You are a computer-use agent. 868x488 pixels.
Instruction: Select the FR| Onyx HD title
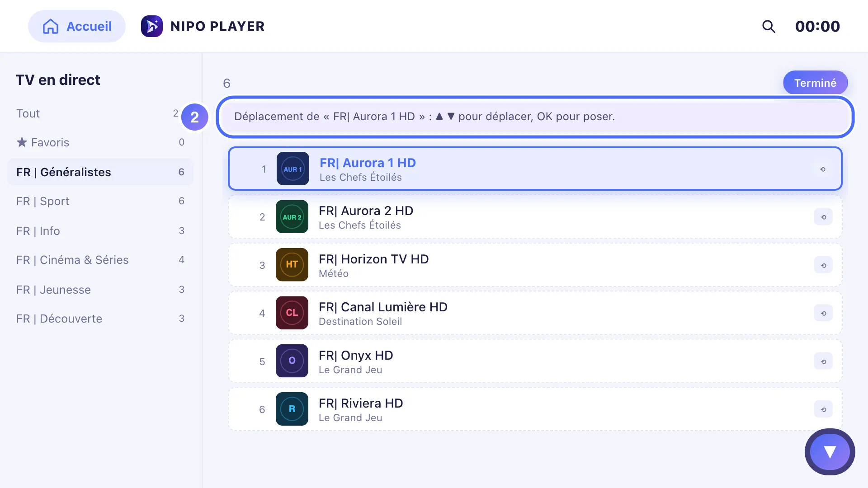(x=356, y=355)
